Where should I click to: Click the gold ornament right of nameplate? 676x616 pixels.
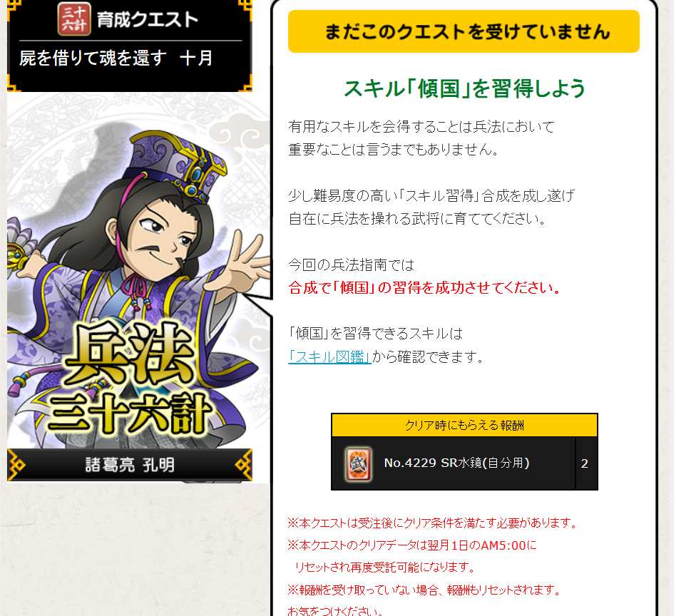tap(243, 465)
